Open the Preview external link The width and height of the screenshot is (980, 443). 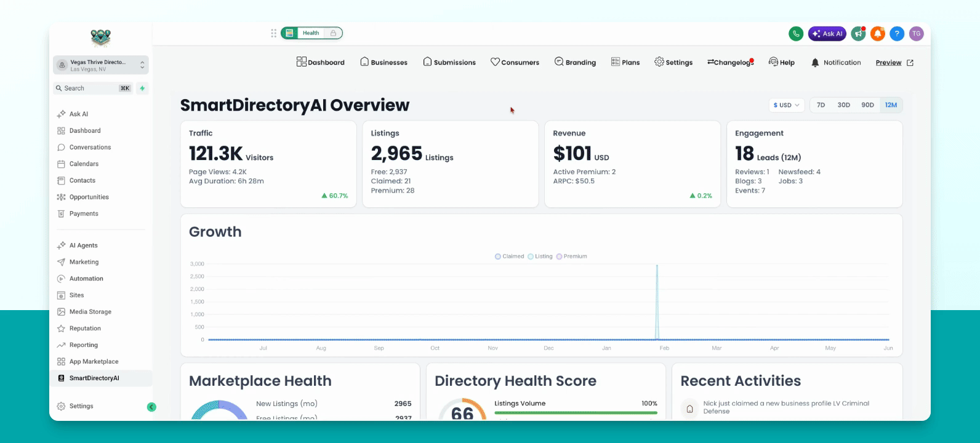[894, 63]
